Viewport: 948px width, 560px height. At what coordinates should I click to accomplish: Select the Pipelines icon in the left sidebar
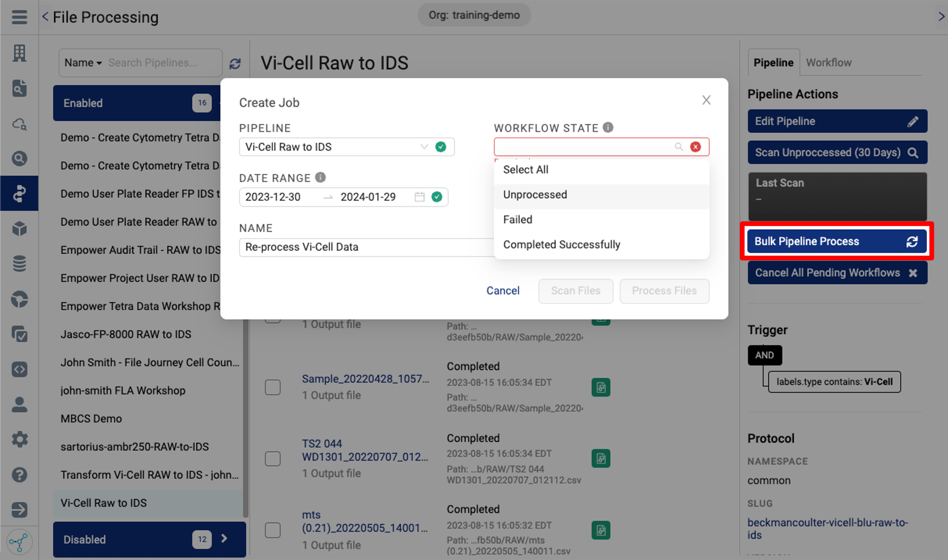point(19,193)
